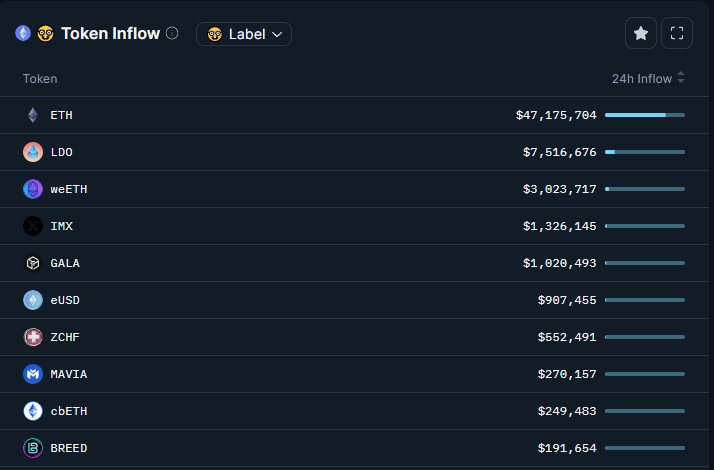Click the star favorite button

pyautogui.click(x=641, y=33)
